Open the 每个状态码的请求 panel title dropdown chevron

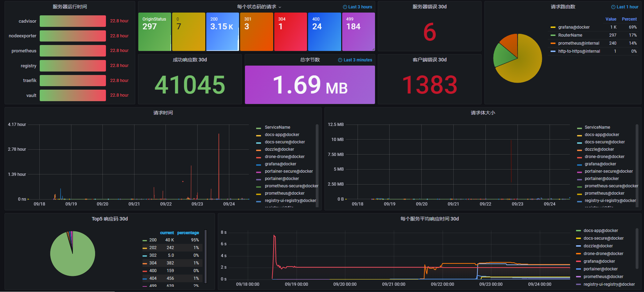coord(280,7)
